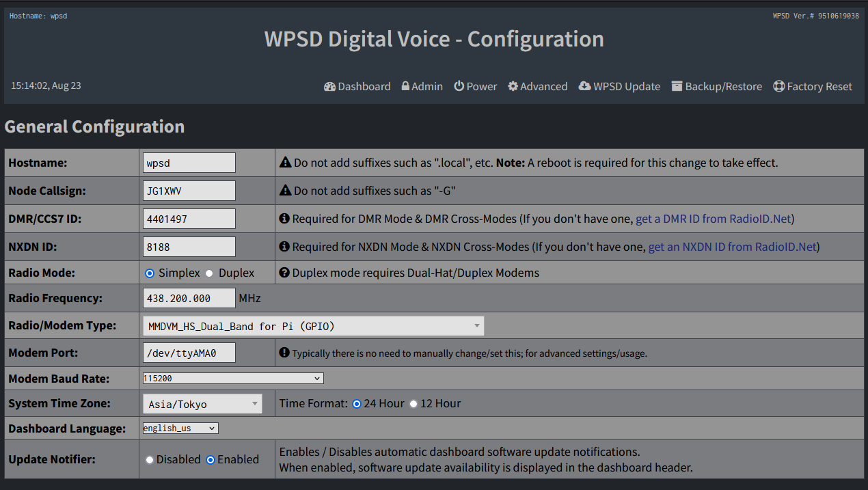The height and width of the screenshot is (490, 868).
Task: Open the Power menu item
Action: point(476,87)
